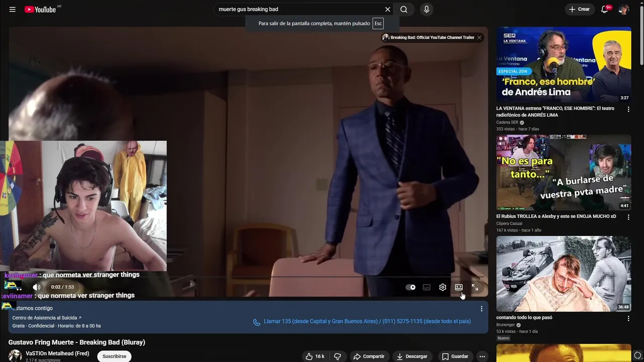644x362 pixels.
Task: Open VaSTIOn Metalhead channel avatar
Action: (x=15, y=356)
